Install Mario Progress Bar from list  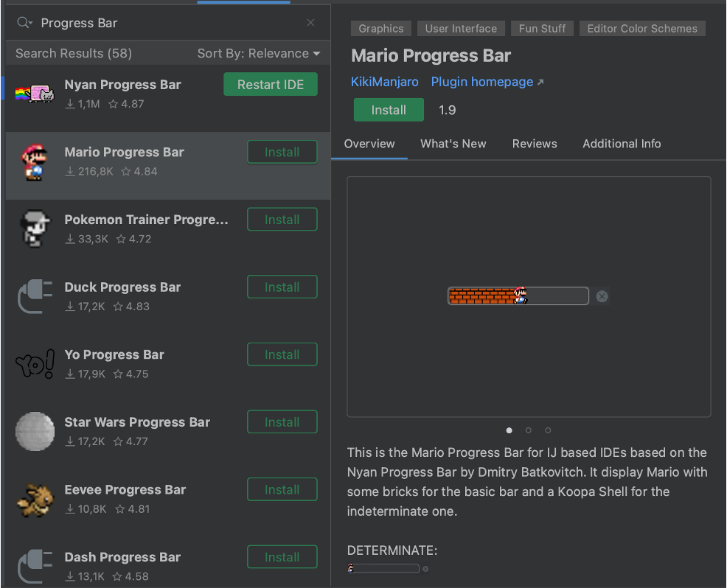click(282, 152)
